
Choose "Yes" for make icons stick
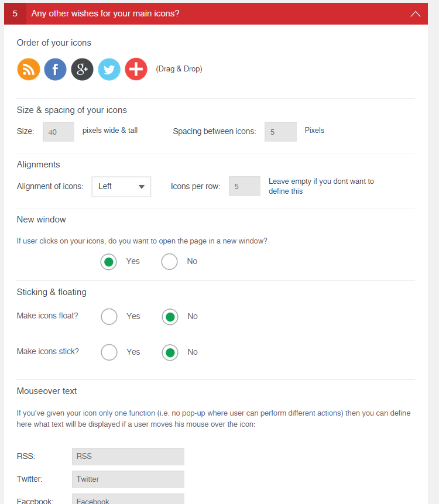click(109, 352)
